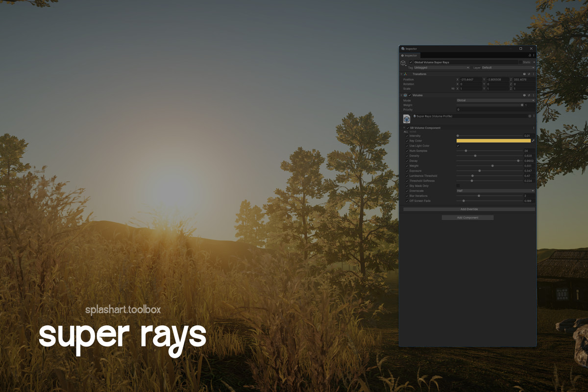Click the Add Component button
Image resolution: width=588 pixels, height=392 pixels.
coord(467,218)
